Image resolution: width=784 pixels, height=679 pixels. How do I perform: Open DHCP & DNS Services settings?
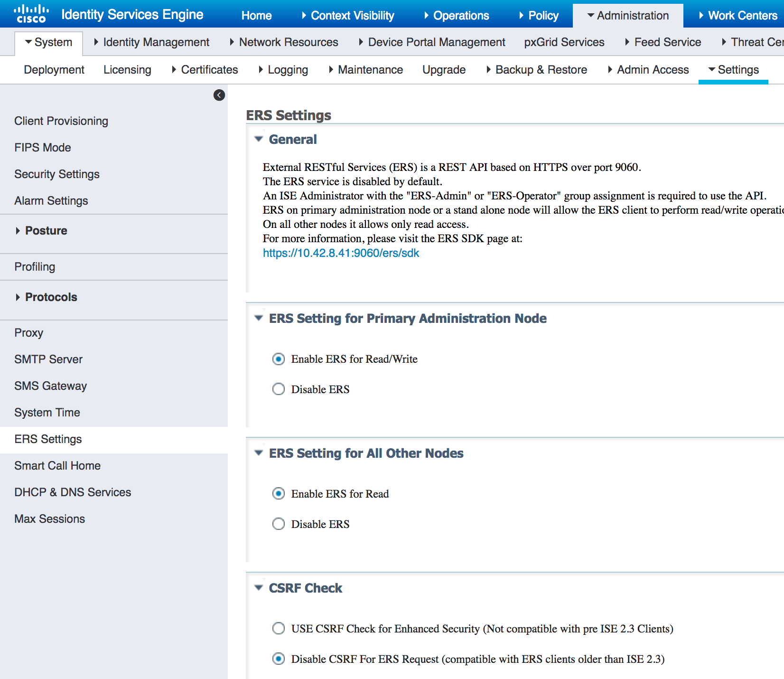coord(73,492)
